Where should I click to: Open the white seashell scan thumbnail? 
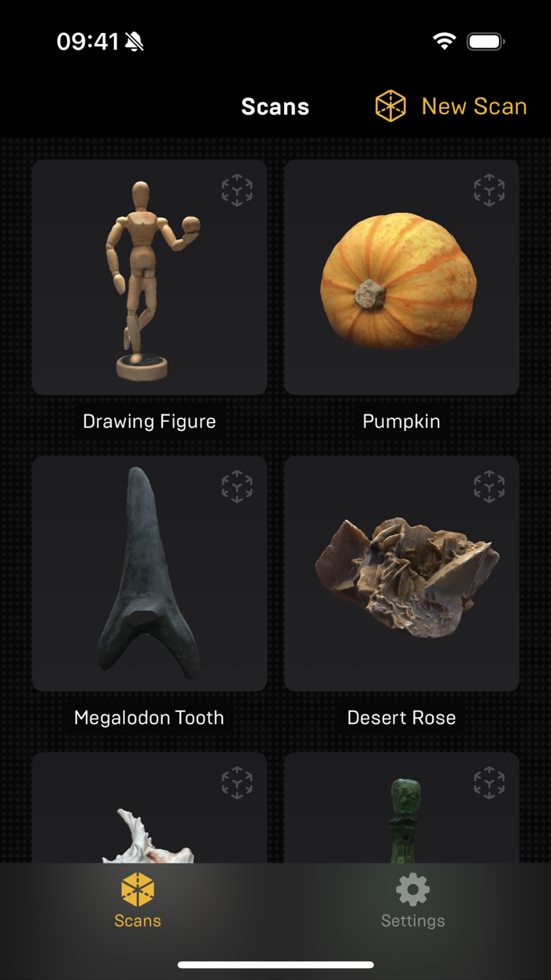(150, 807)
